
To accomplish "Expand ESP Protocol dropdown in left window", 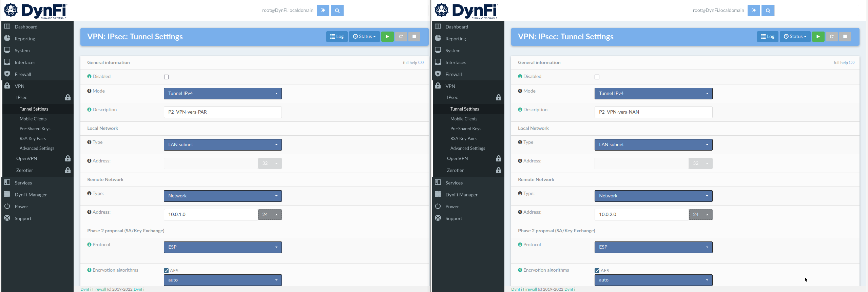I will [223, 247].
